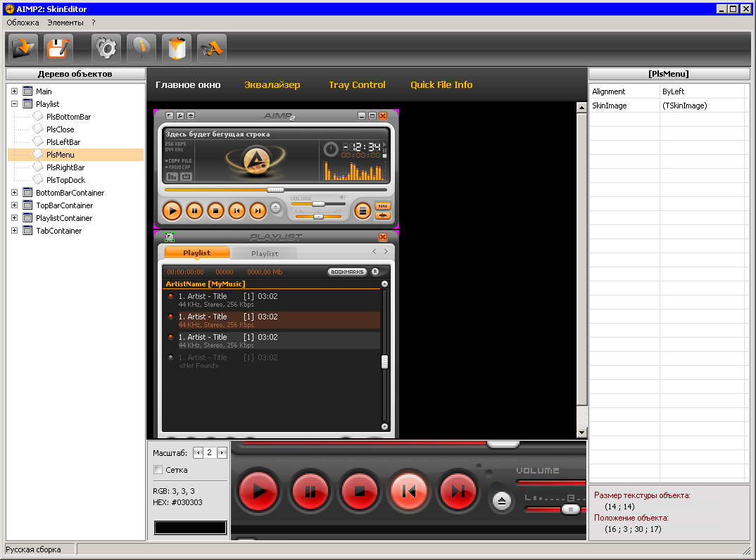
Task: Click previous track button in preview player
Action: pyautogui.click(x=237, y=210)
